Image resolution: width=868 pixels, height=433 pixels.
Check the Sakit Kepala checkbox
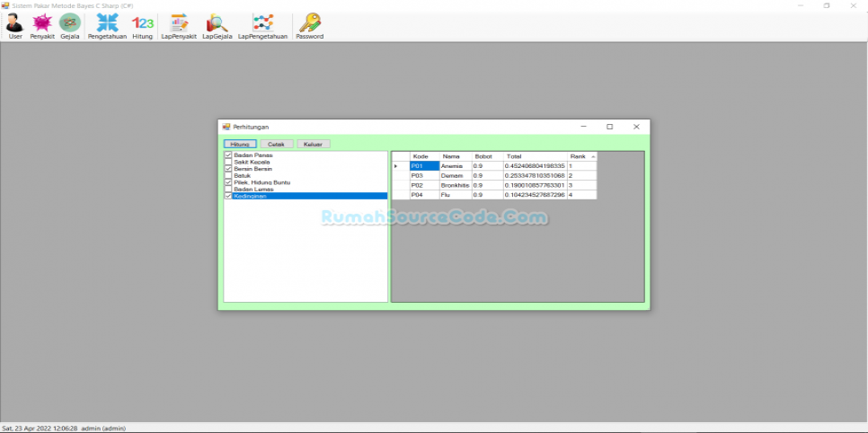point(228,163)
